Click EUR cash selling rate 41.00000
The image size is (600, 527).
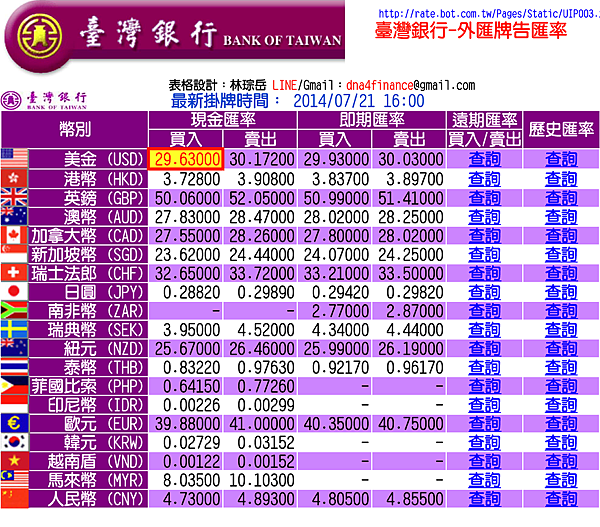[x=262, y=424]
